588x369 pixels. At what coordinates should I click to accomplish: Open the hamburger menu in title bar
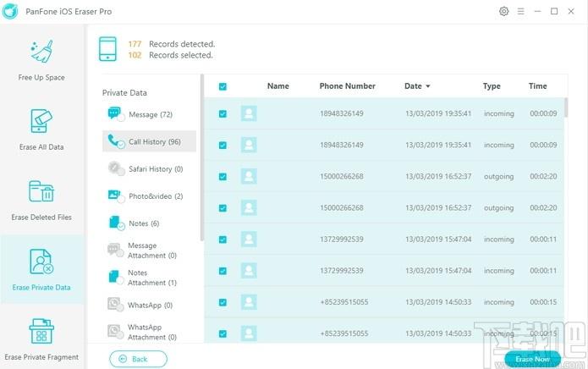pos(521,11)
